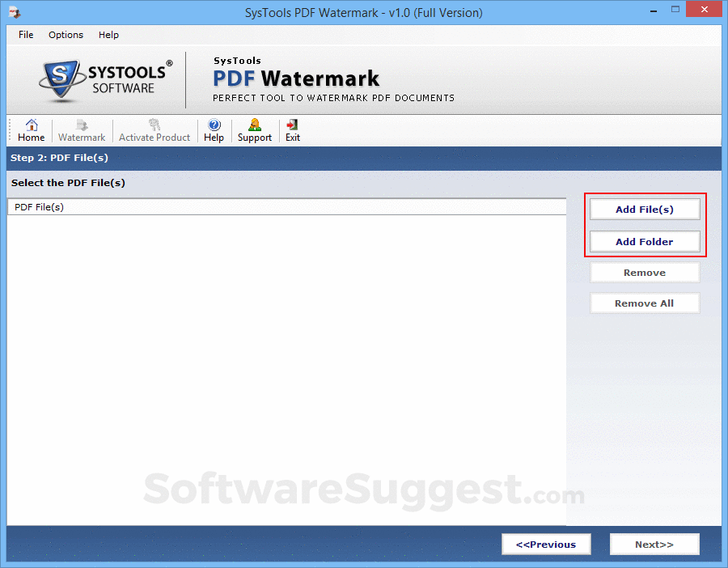Click the Support person icon
Viewport: 728px width, 568px height.
click(255, 125)
